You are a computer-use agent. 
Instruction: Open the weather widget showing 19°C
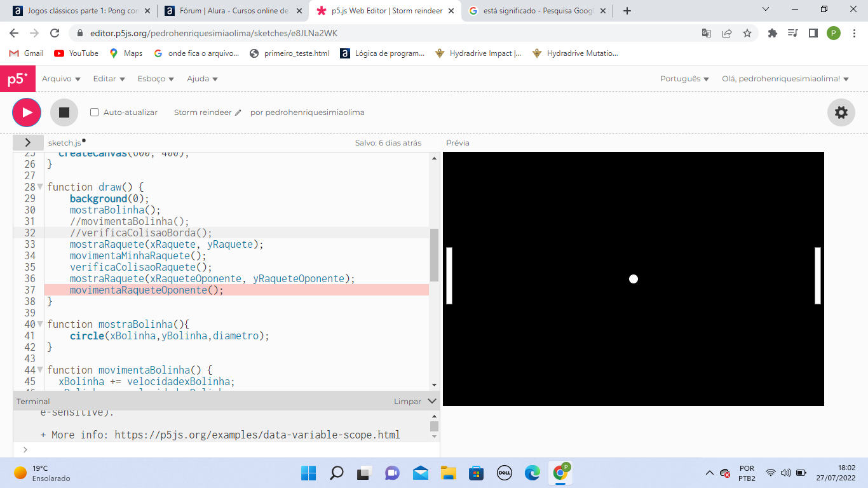pos(42,473)
